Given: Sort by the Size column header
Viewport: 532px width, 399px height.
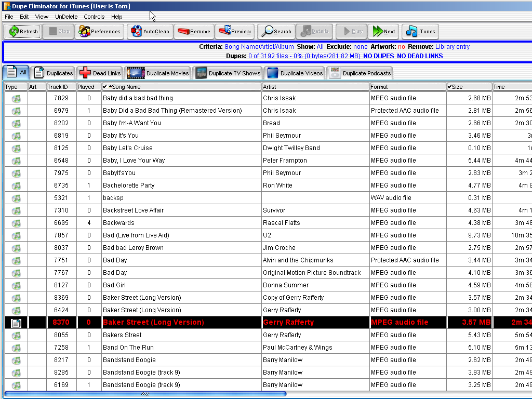Looking at the screenshot, I should 468,86.
